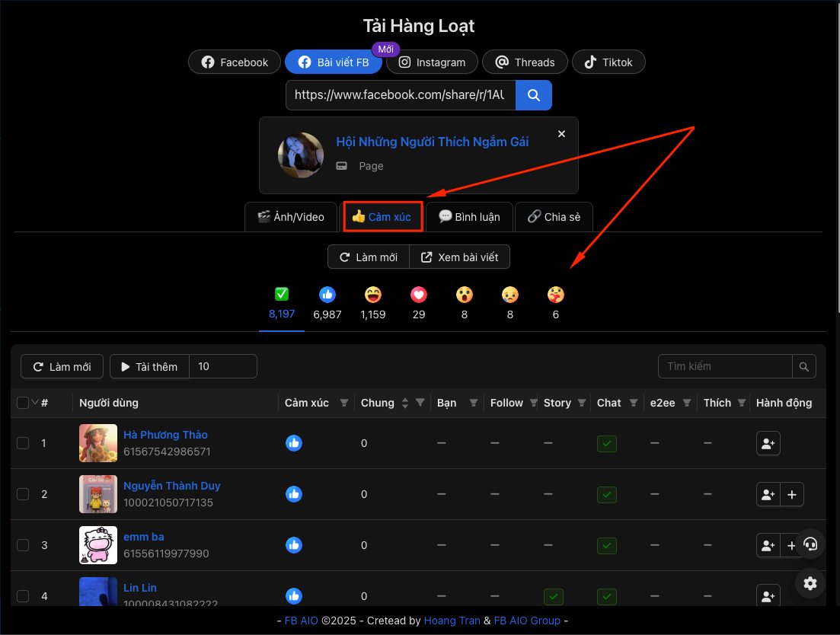Open the Cảm xúc tab
This screenshot has height=635, width=840.
pyautogui.click(x=383, y=217)
